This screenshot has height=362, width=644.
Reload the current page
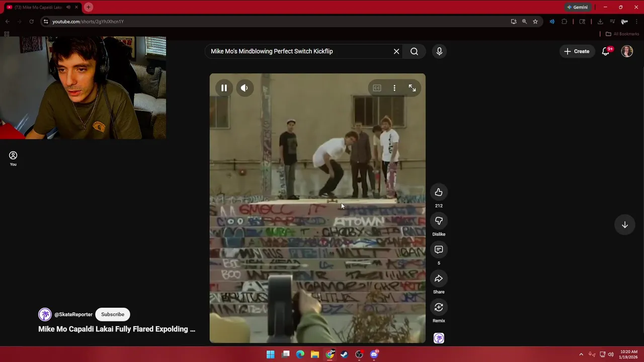click(x=31, y=22)
